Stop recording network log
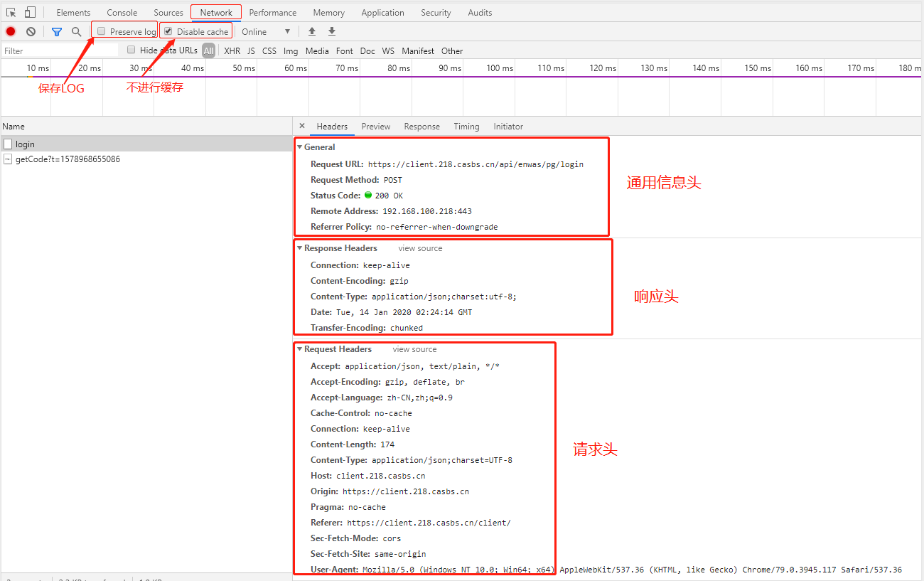The width and height of the screenshot is (924, 581). coord(11,31)
